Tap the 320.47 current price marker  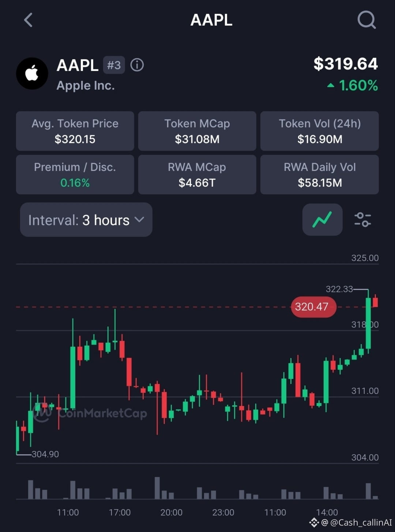[313, 307]
